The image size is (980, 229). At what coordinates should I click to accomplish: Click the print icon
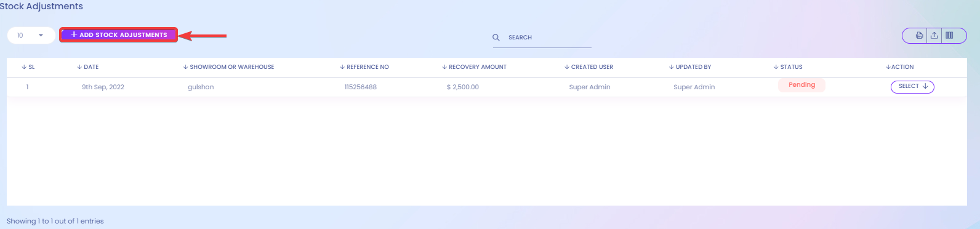click(x=919, y=35)
